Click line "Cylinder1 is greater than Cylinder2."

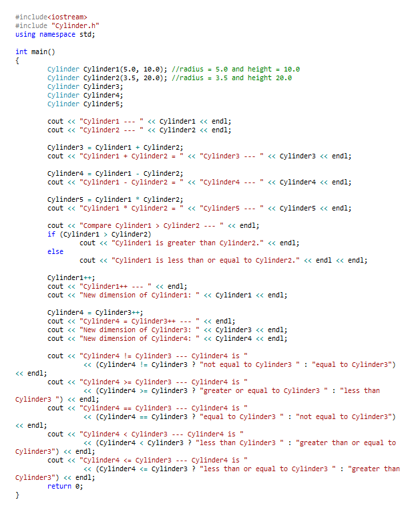coord(189,243)
